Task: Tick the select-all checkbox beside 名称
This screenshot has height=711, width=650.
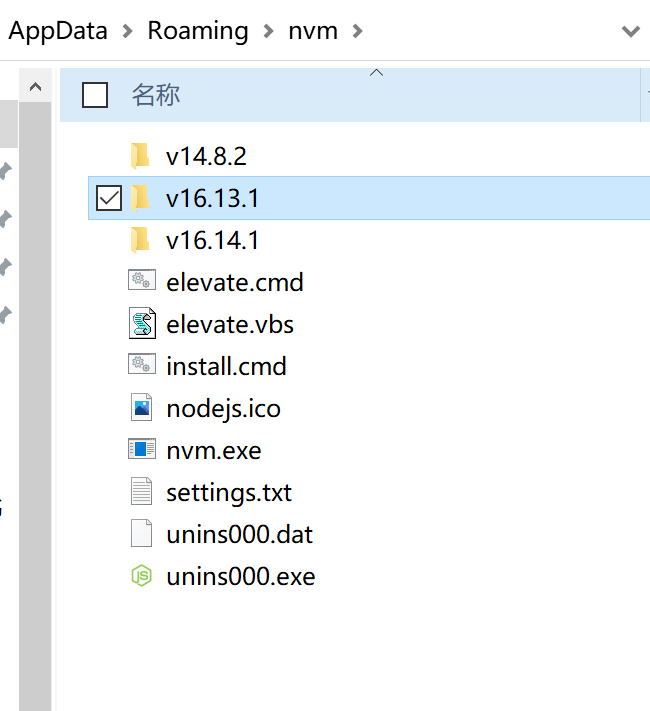Action: point(95,95)
